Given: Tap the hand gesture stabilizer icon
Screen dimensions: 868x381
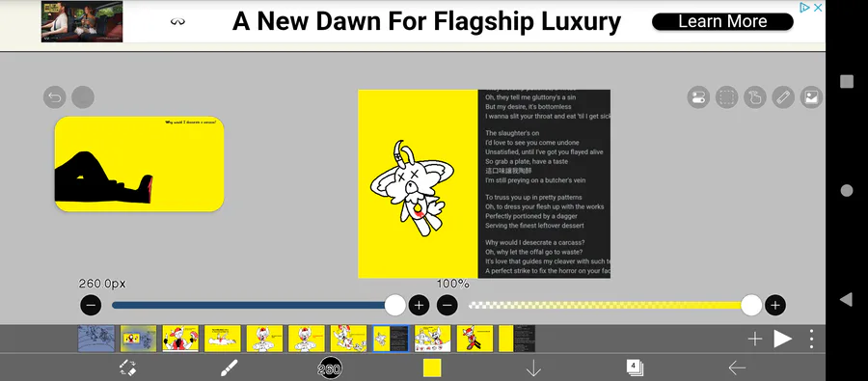Looking at the screenshot, I should [755, 98].
